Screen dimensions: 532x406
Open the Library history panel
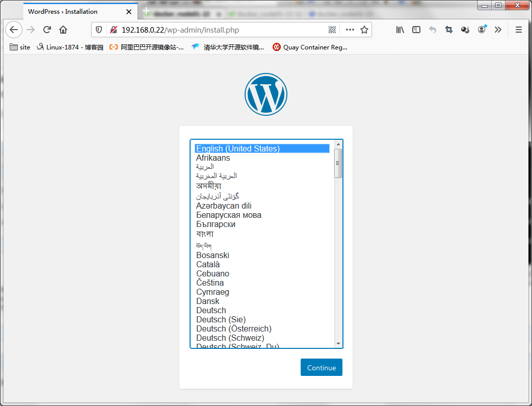[400, 30]
